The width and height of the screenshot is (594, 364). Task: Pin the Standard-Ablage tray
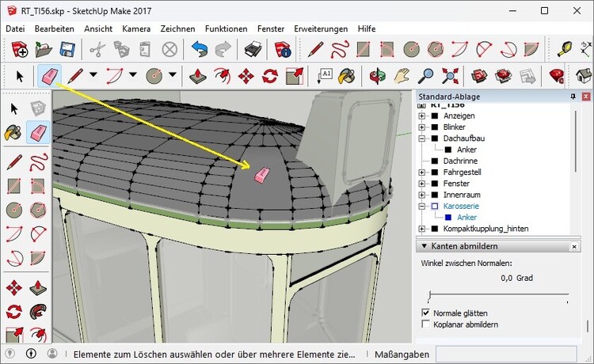(573, 97)
